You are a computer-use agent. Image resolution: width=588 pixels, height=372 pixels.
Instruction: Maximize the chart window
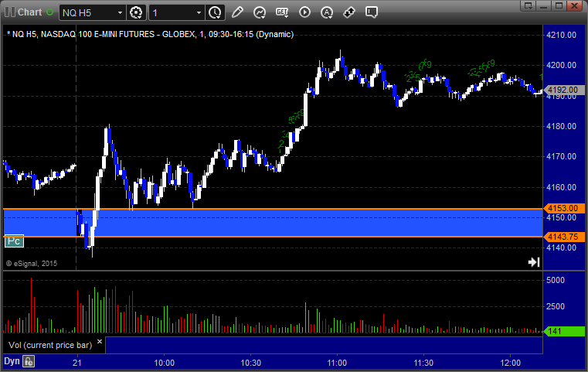pyautogui.click(x=559, y=5)
